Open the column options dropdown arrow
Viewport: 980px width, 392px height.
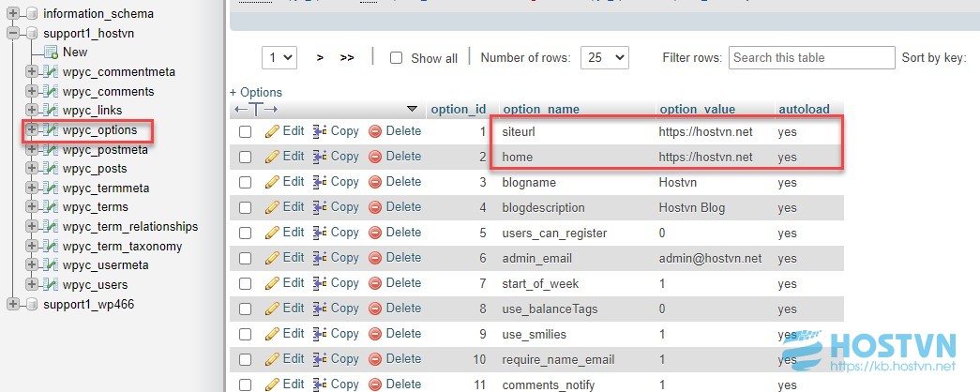tap(412, 109)
